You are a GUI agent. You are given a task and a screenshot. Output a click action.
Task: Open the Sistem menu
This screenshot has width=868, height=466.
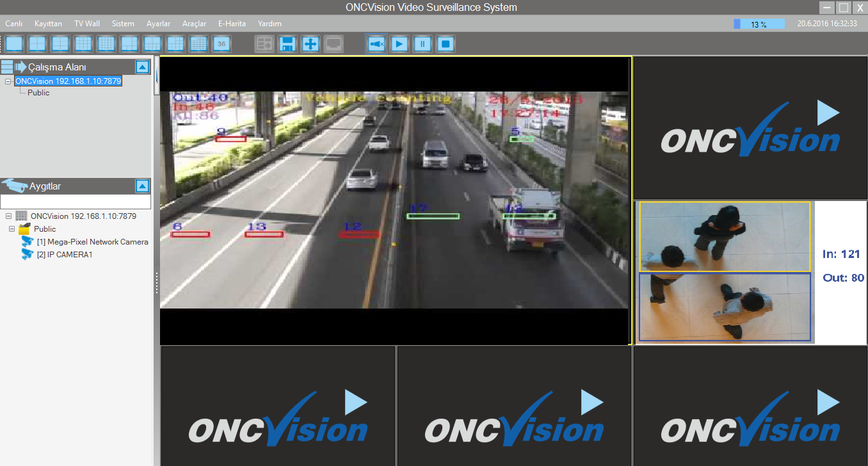coord(123,24)
